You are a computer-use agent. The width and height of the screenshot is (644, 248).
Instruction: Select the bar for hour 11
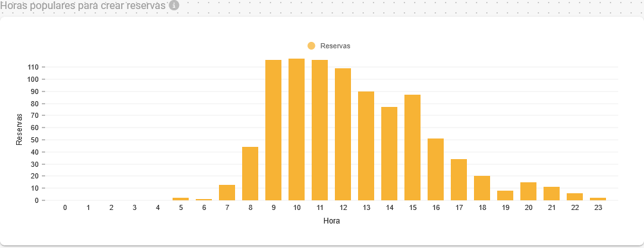[x=320, y=130]
